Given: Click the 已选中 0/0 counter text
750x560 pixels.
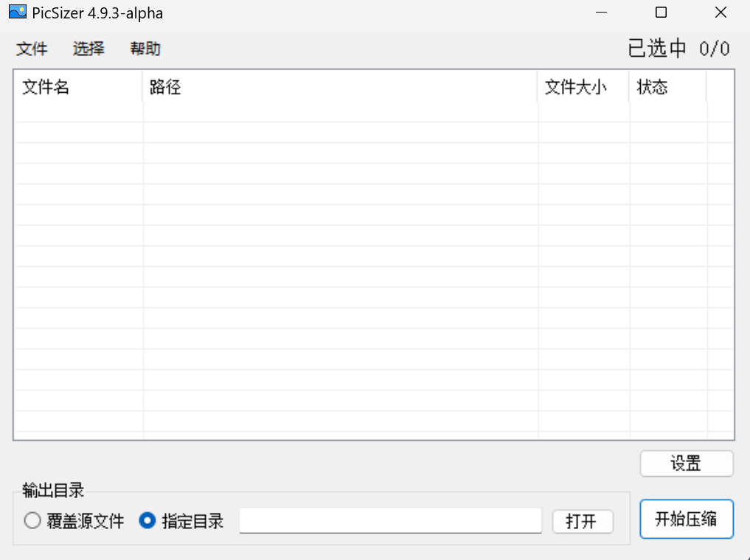Looking at the screenshot, I should pyautogui.click(x=678, y=49).
